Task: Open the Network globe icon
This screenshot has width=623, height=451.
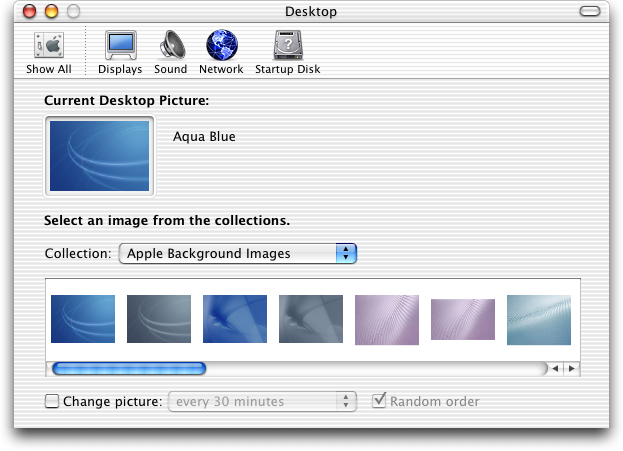Action: (222, 45)
